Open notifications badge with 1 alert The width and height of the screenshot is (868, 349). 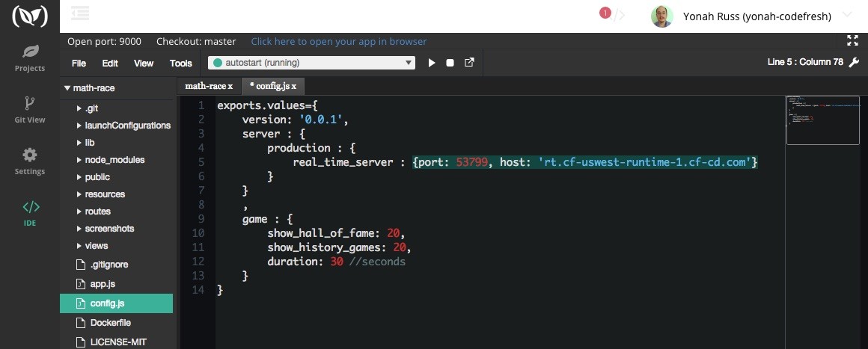point(605,13)
